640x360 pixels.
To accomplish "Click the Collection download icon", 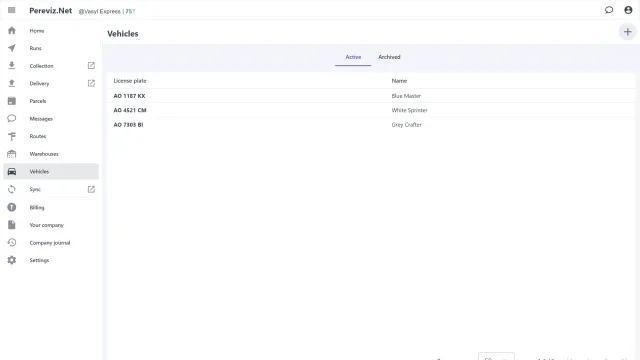I will tap(12, 66).
